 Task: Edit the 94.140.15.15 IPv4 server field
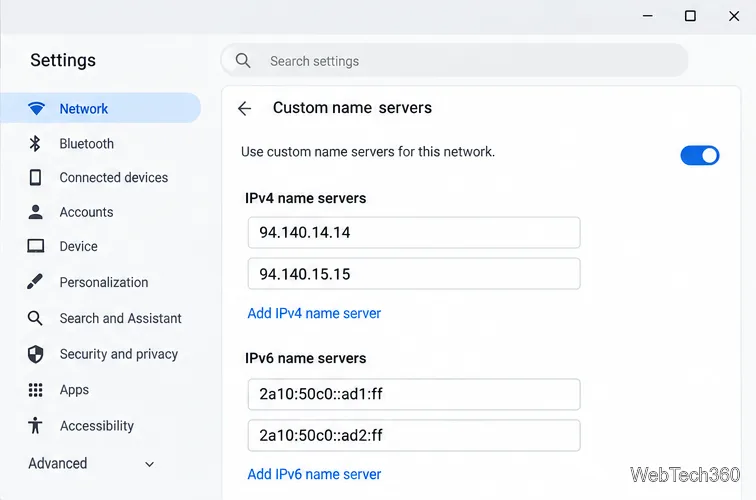(x=414, y=274)
